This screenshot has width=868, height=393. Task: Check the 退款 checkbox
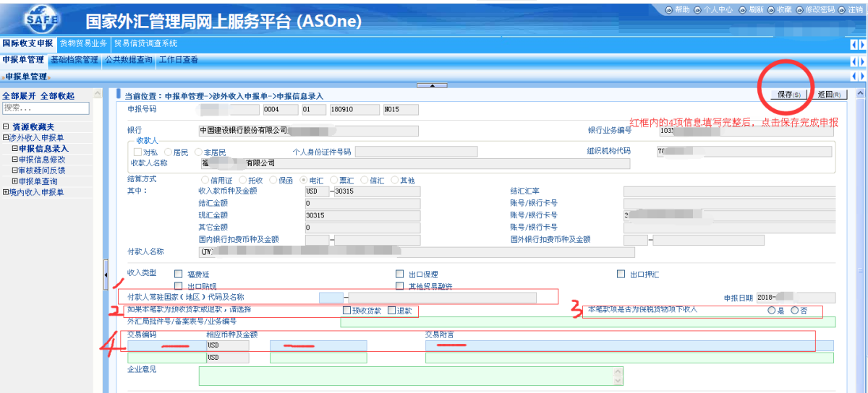392,311
